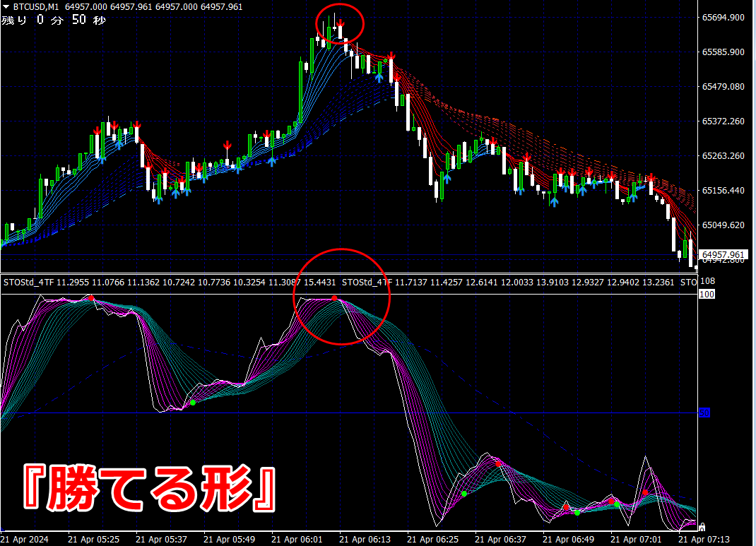Click the red dot inside the oscillator red circle
756x546 pixels.
(335, 299)
